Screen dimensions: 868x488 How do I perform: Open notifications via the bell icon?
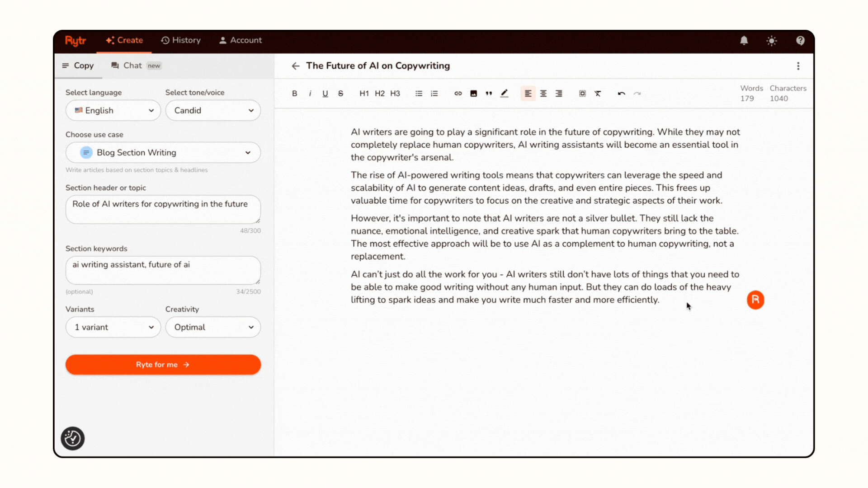(x=744, y=41)
